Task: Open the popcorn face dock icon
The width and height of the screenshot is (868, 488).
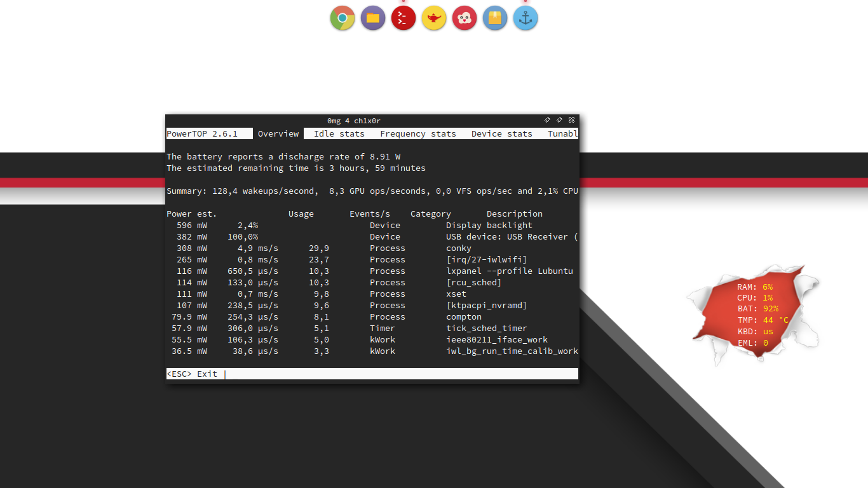Action: 465,18
